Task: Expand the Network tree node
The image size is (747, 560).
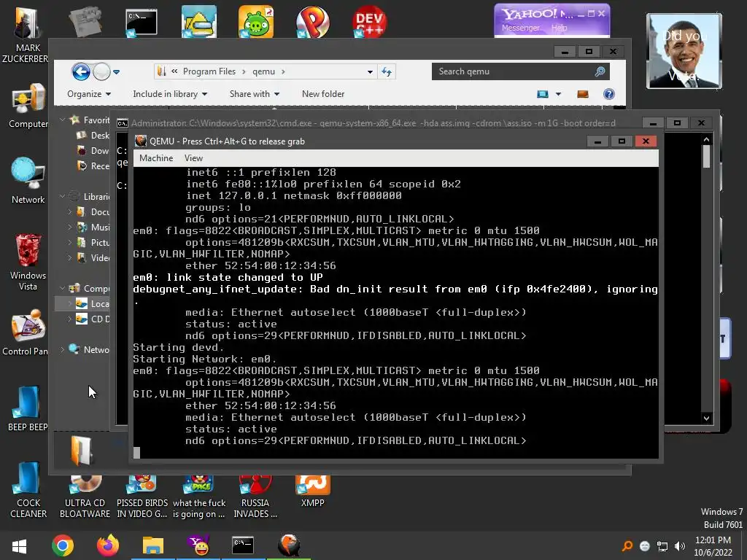Action: tap(63, 349)
